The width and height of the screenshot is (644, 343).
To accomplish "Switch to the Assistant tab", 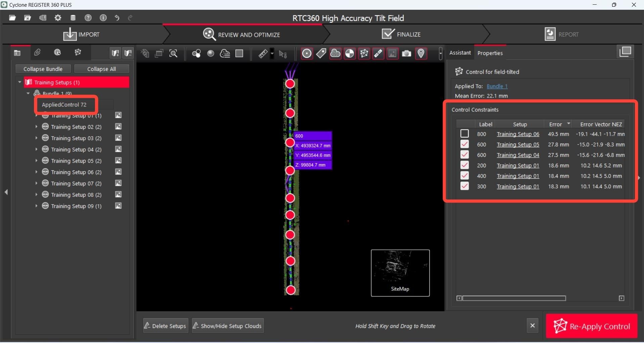I will coord(460,53).
